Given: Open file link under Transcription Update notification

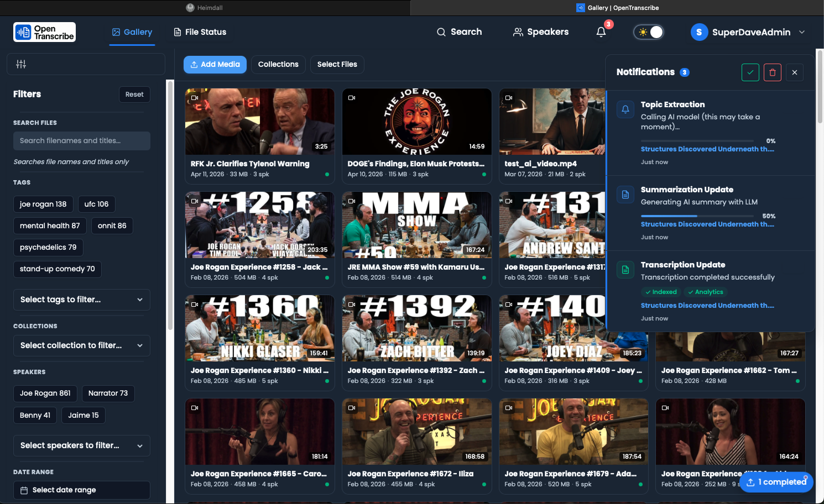Looking at the screenshot, I should coord(707,306).
